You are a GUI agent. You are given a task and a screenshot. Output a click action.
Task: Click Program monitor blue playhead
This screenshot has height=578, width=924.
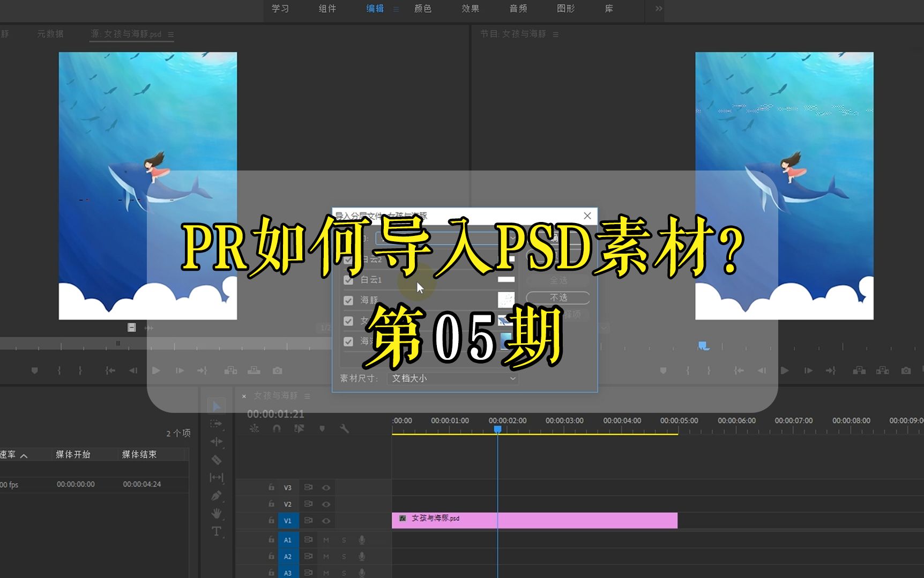pos(703,346)
